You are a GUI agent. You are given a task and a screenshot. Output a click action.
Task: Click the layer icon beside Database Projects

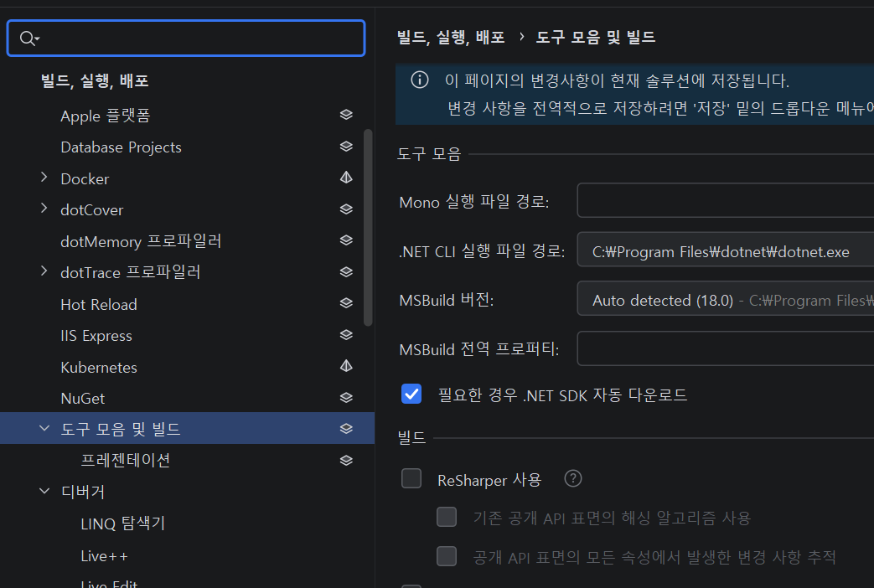(x=346, y=147)
